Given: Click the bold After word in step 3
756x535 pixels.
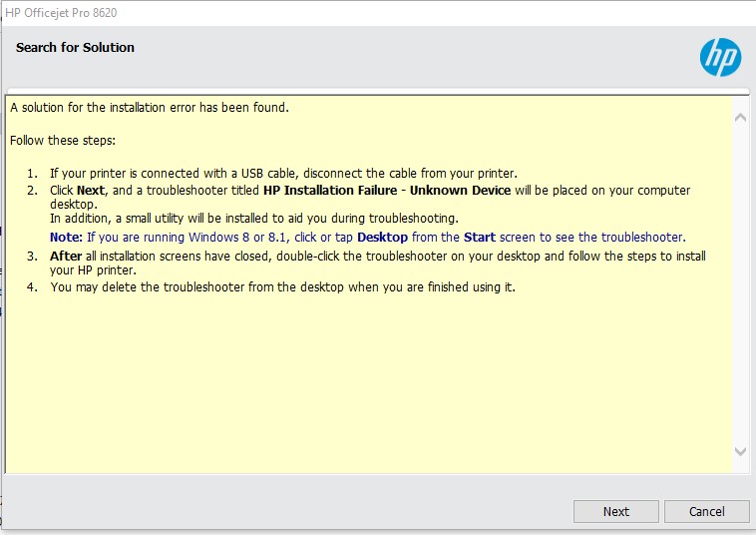Looking at the screenshot, I should coord(66,256).
